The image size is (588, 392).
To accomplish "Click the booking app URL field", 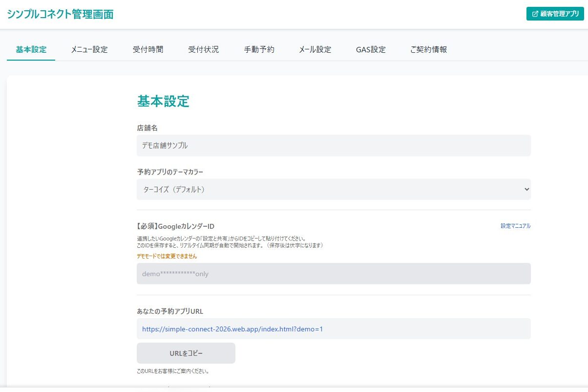I will (x=334, y=329).
